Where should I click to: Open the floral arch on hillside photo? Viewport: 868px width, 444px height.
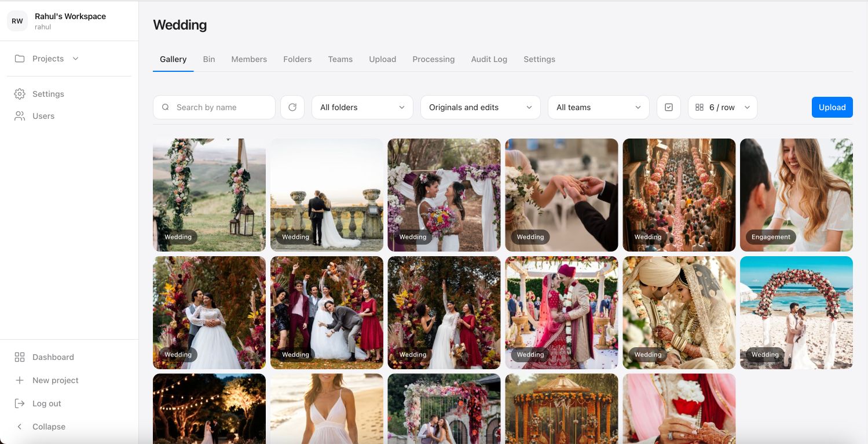(x=209, y=195)
